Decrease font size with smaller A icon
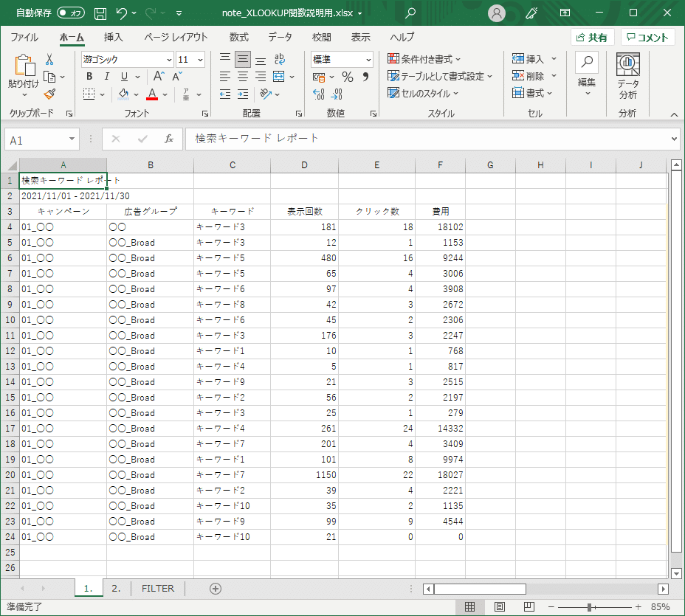Screen dimensions: 685x616 click(177, 77)
